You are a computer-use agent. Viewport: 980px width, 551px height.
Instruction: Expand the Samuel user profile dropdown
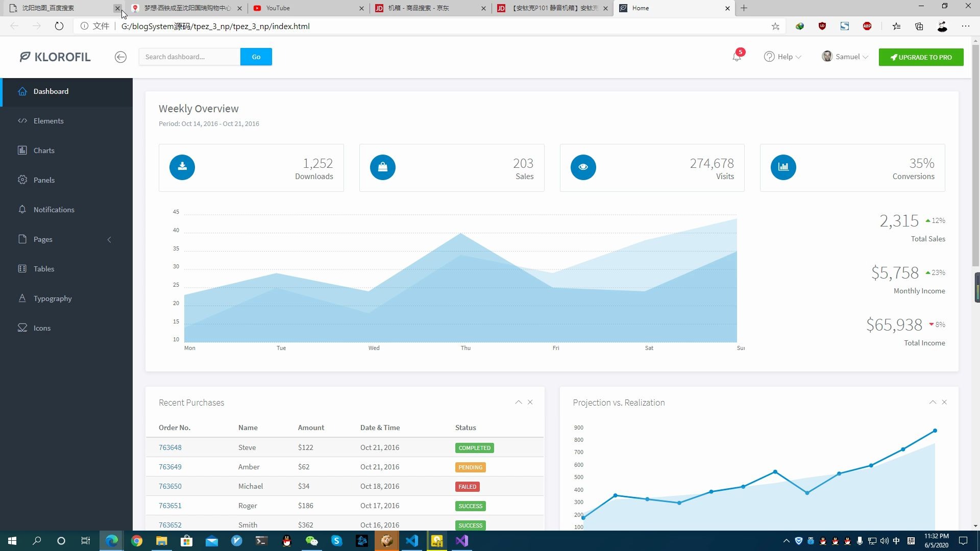(847, 57)
